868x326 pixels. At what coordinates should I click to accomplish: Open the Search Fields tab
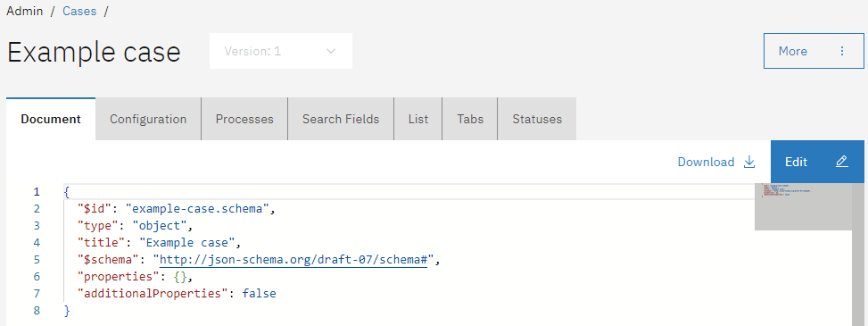click(x=341, y=119)
